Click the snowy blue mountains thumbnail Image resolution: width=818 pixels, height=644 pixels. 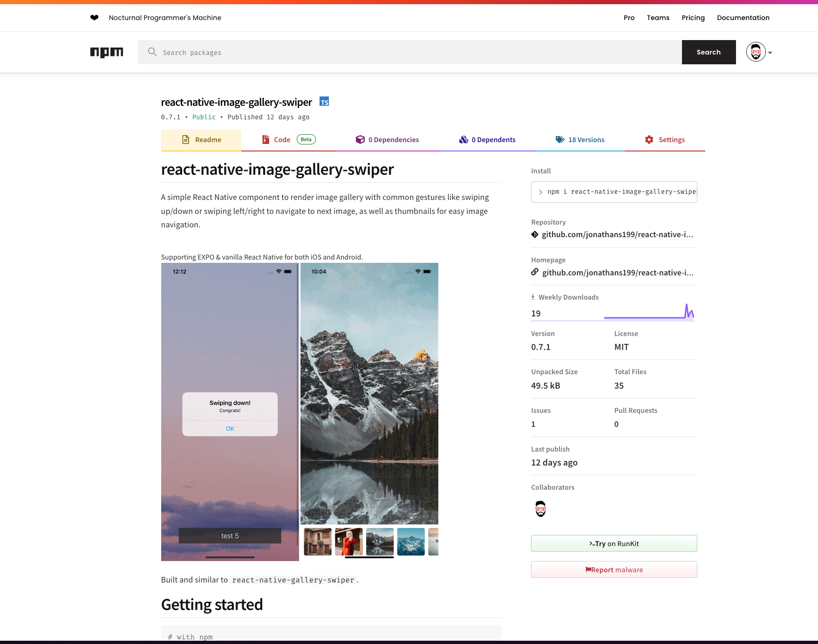411,541
